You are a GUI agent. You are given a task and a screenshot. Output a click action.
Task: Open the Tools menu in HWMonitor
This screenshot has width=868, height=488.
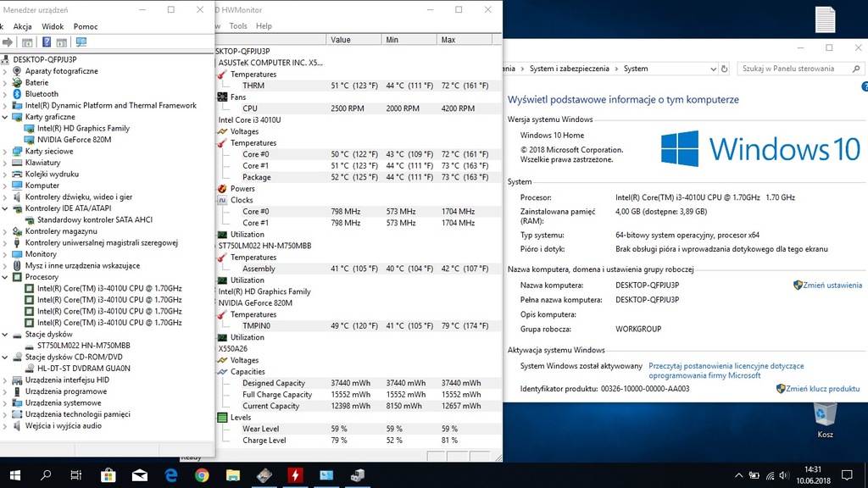pyautogui.click(x=238, y=26)
